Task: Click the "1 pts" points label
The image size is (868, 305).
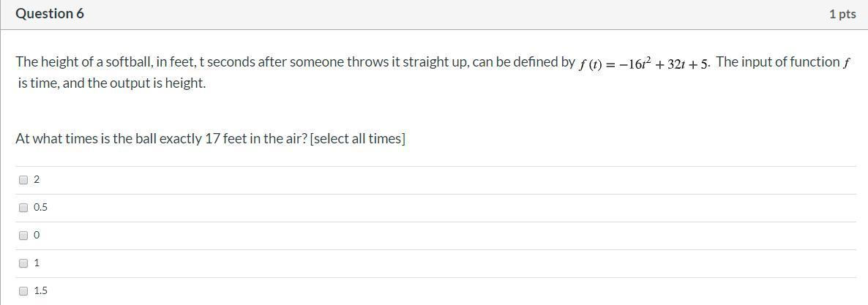Action: [842, 15]
